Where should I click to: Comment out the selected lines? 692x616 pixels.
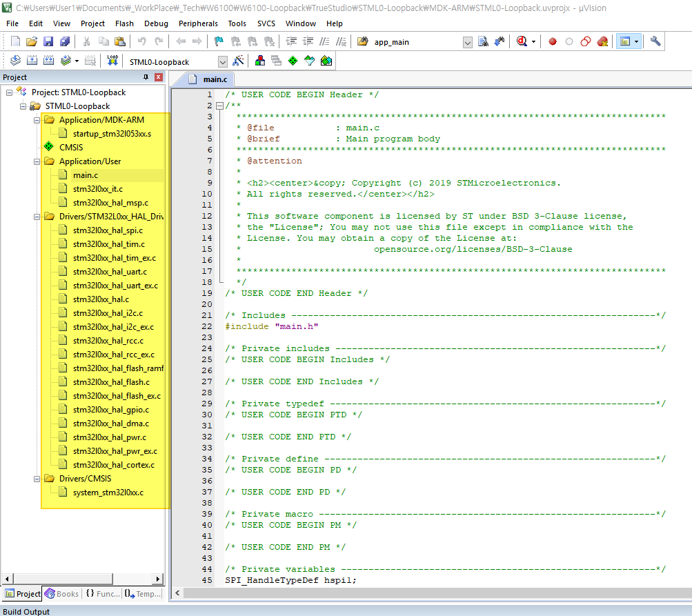coord(324,41)
